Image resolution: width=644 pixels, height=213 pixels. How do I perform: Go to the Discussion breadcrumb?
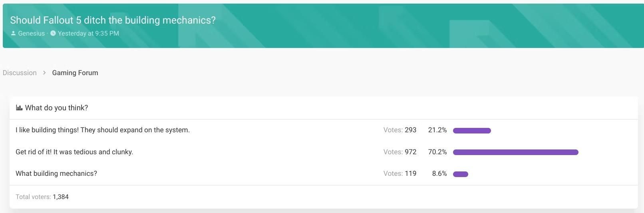[20, 73]
